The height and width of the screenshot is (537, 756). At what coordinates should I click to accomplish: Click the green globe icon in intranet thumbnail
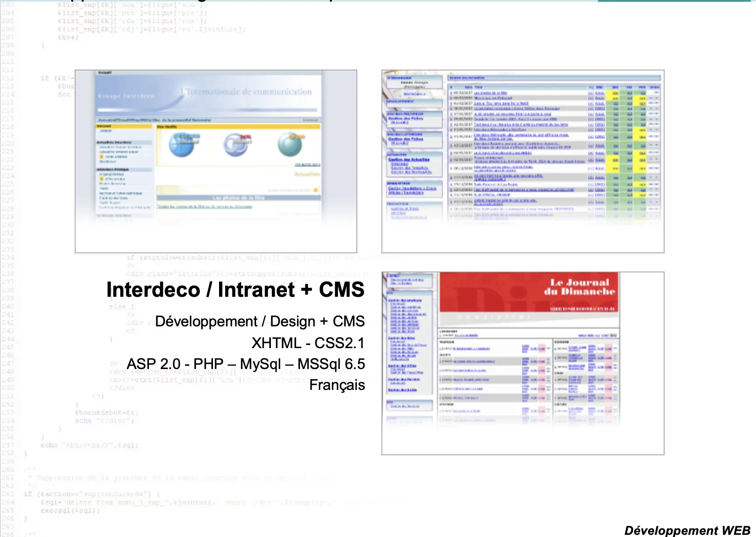[x=291, y=144]
